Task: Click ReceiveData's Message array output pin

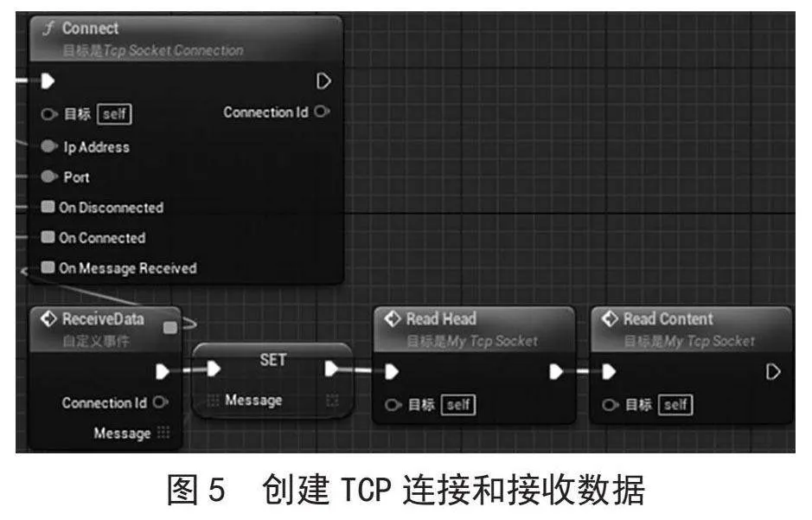Action: [x=163, y=433]
